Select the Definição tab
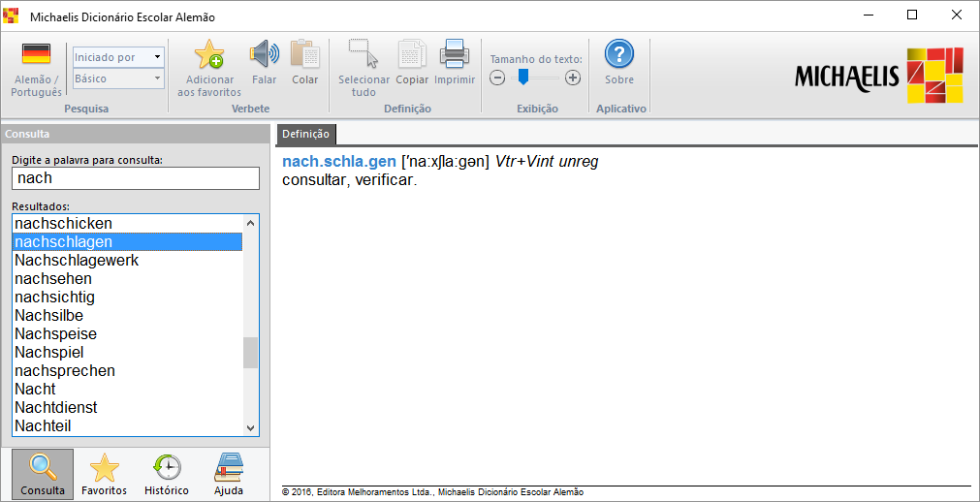The width and height of the screenshot is (980, 502). pos(305,134)
